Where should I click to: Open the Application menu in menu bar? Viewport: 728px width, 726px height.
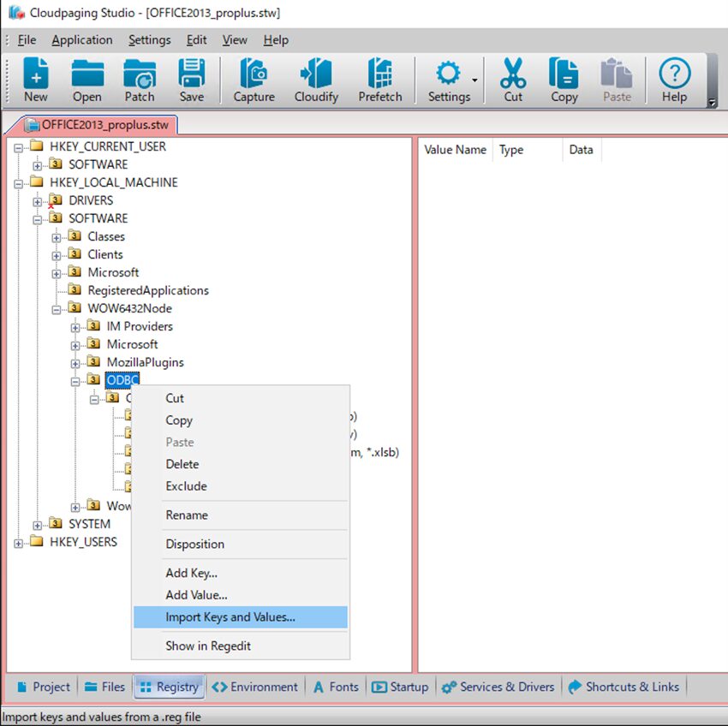(81, 40)
